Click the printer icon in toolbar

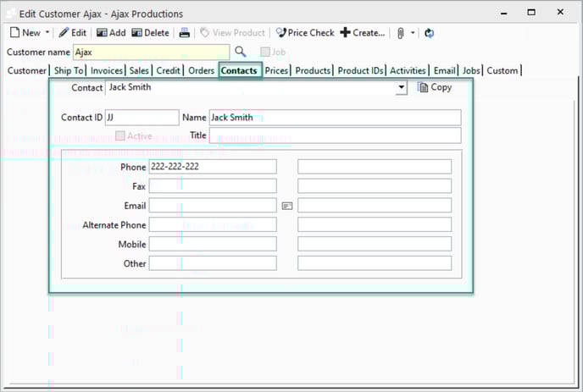[x=185, y=33]
